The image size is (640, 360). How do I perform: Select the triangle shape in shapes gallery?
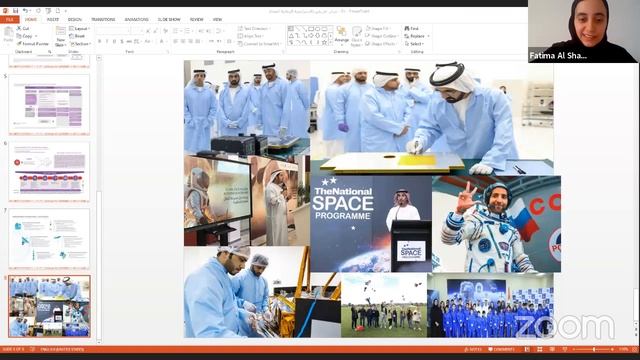(291, 36)
